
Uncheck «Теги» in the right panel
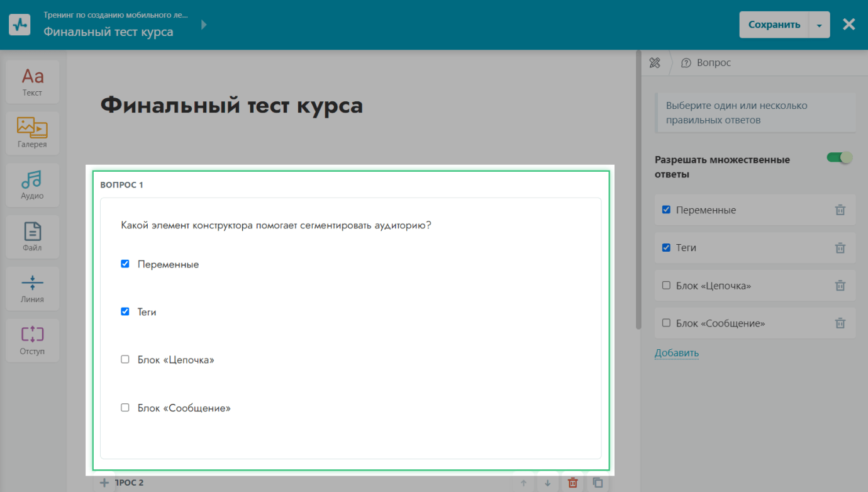pos(666,247)
